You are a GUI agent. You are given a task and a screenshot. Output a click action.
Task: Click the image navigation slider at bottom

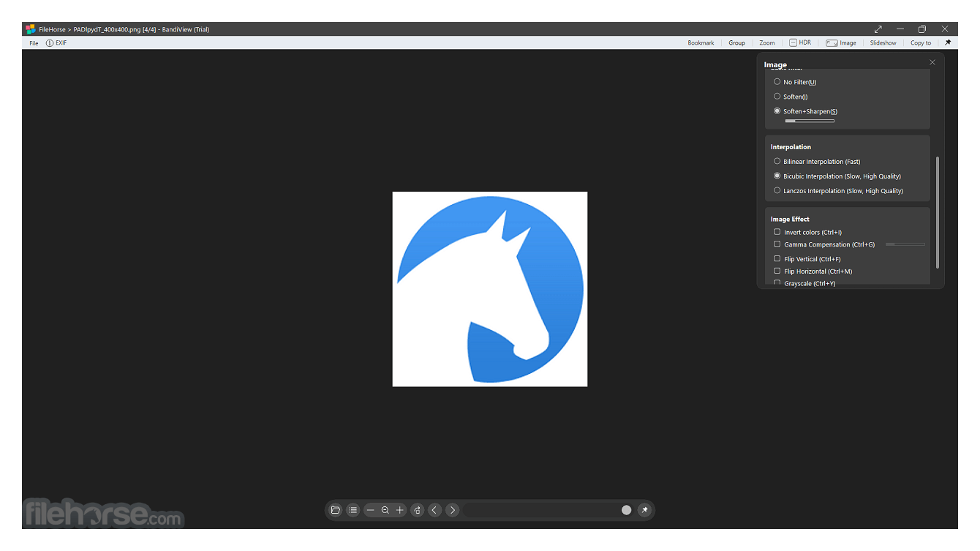548,510
